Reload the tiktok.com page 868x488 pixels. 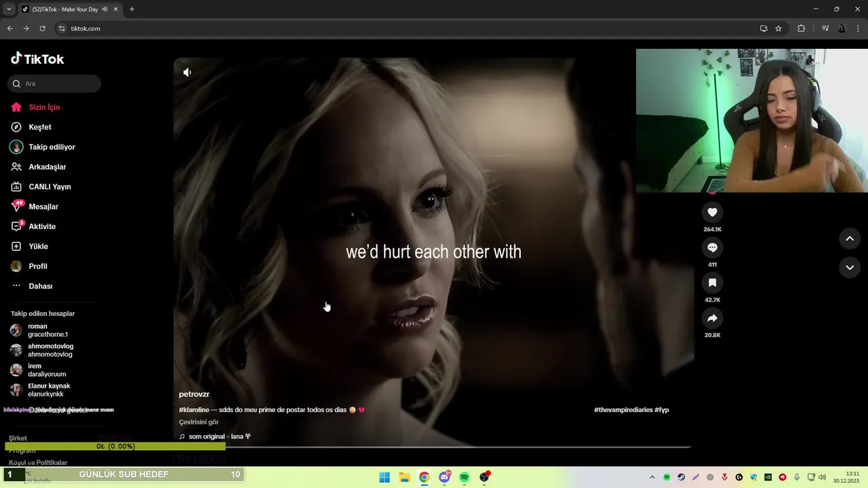coord(42,28)
